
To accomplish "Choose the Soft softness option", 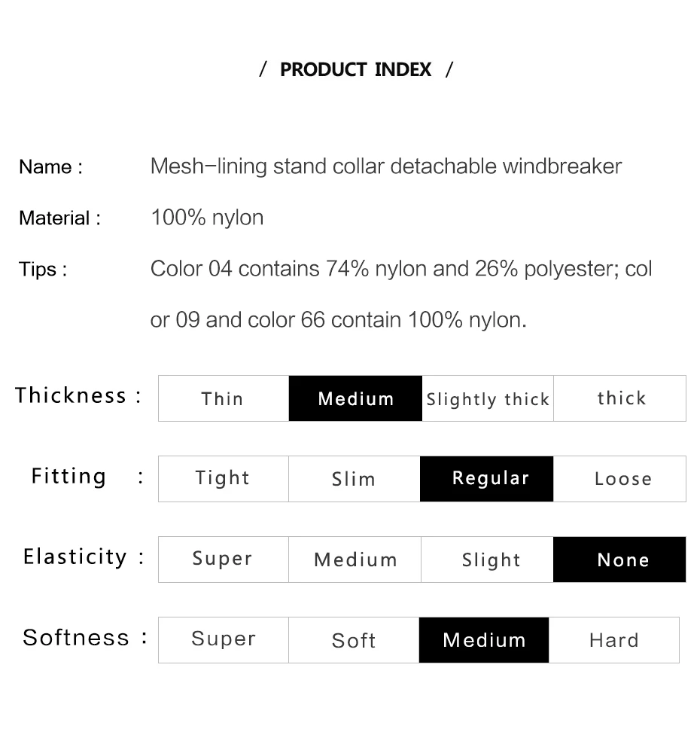I will tap(354, 640).
